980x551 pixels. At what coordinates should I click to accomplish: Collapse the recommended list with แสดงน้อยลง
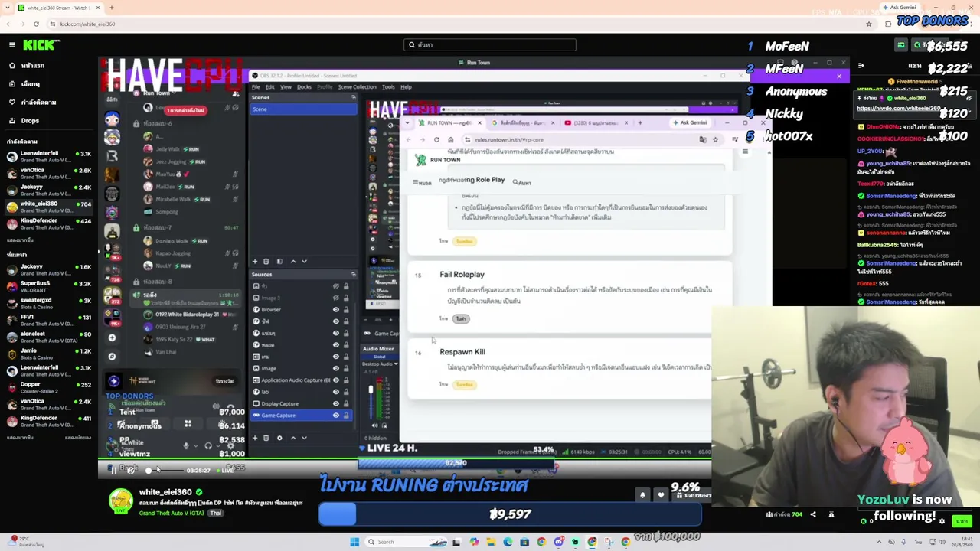click(x=78, y=437)
